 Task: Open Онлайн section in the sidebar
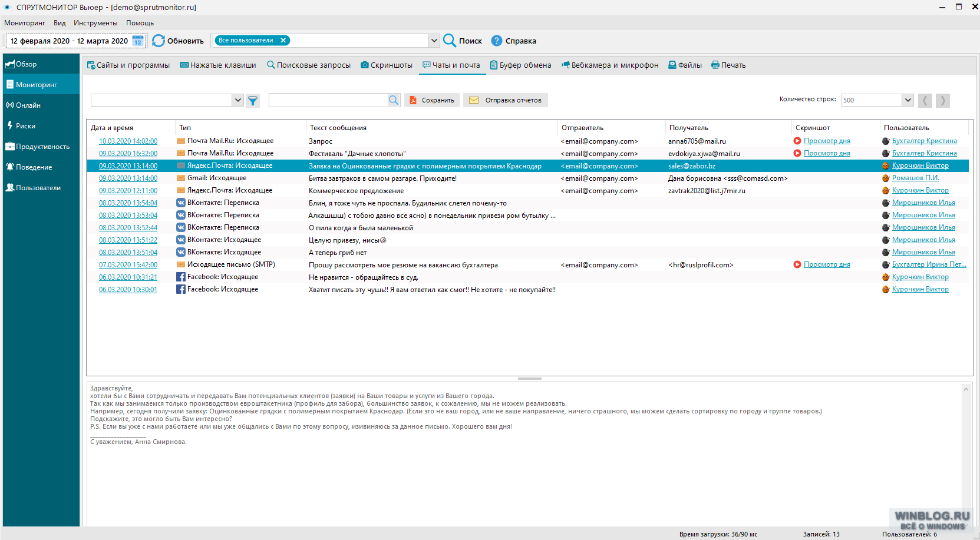[41, 105]
